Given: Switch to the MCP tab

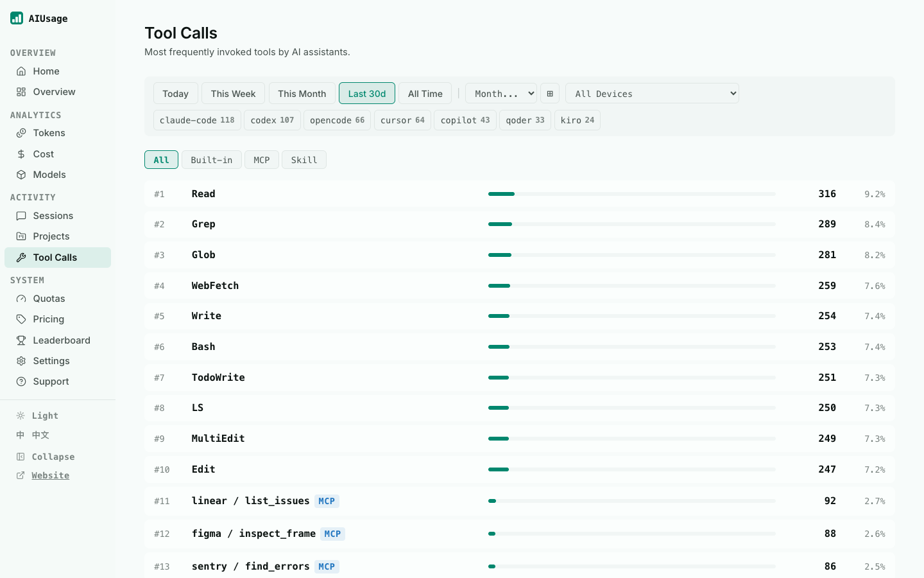Looking at the screenshot, I should [x=262, y=160].
